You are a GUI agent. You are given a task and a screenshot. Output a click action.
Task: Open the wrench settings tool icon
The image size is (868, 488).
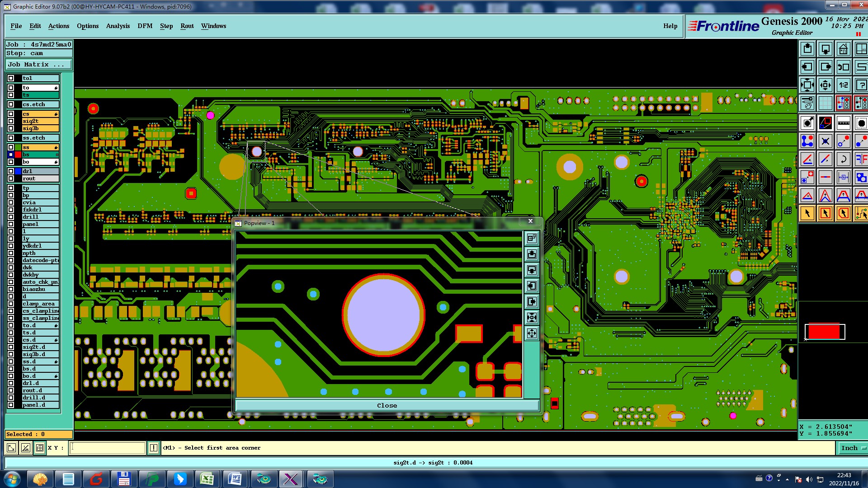click(807, 103)
